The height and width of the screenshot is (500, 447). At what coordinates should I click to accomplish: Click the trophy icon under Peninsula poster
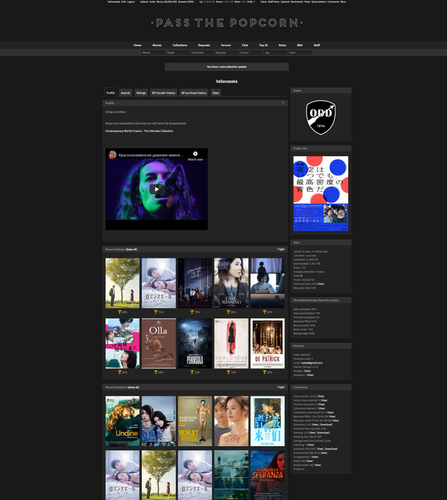[x=192, y=372]
